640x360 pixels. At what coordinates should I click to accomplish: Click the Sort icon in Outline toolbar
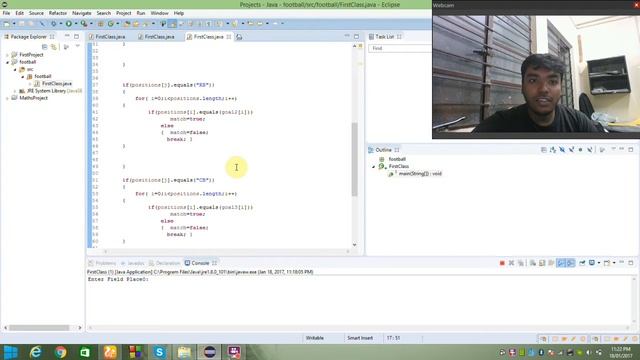click(x=553, y=150)
